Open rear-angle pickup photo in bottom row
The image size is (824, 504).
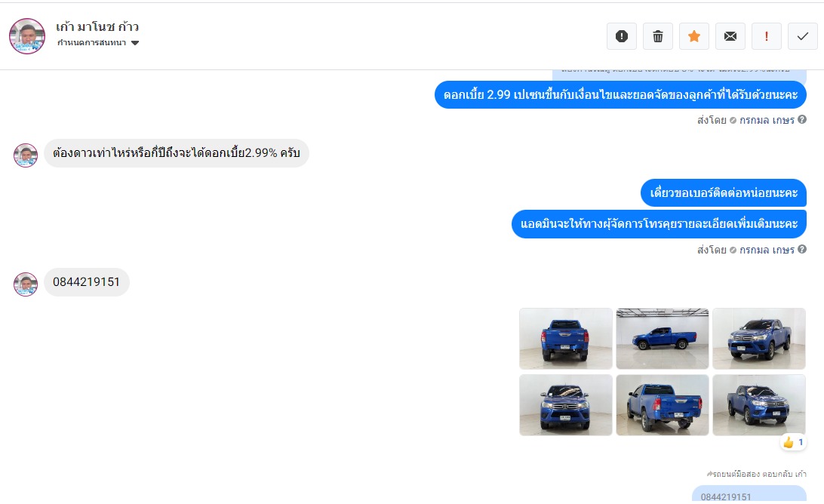(x=663, y=405)
